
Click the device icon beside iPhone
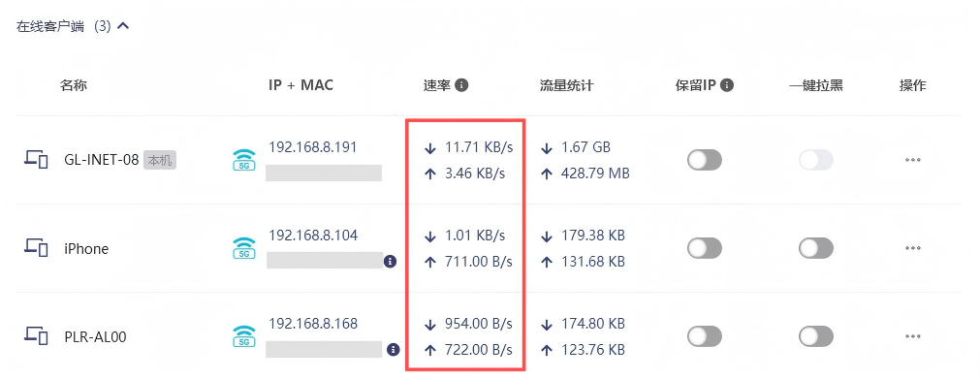coord(36,248)
